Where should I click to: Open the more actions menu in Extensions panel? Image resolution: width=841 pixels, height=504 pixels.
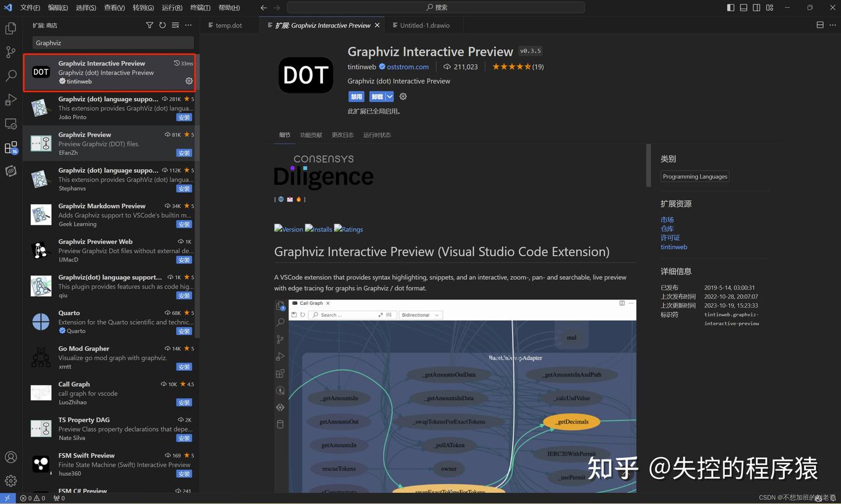(188, 25)
